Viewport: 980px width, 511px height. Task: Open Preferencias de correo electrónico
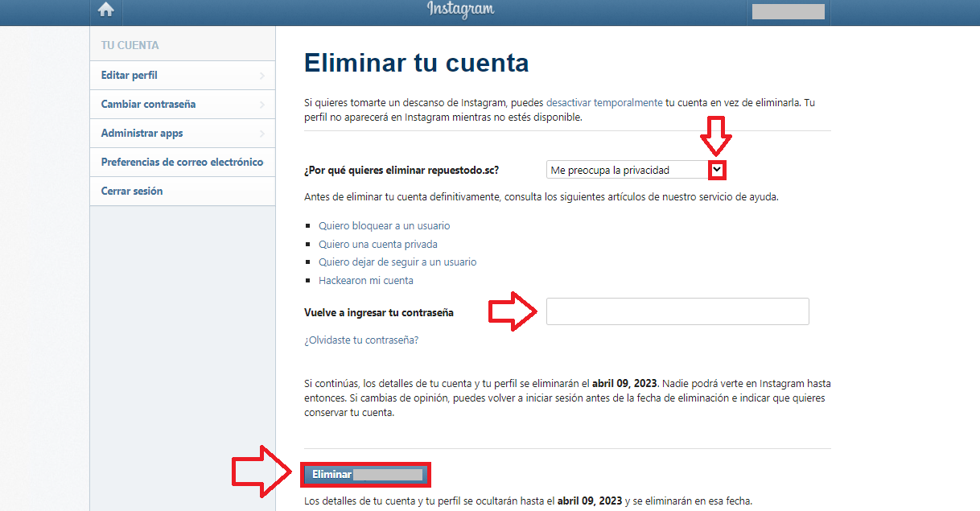(183, 163)
